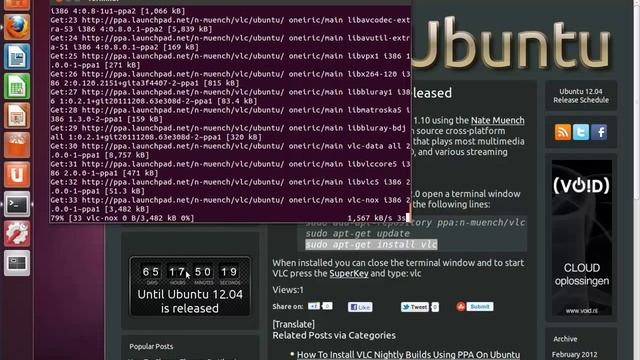Open How To Install VLC Nightly Builds link
Viewport: 640px width, 360px height.
[408, 355]
